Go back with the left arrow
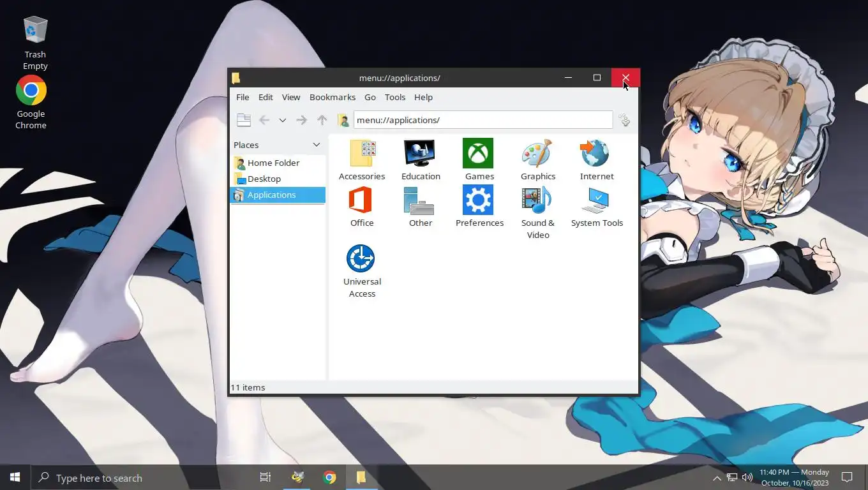 click(264, 120)
